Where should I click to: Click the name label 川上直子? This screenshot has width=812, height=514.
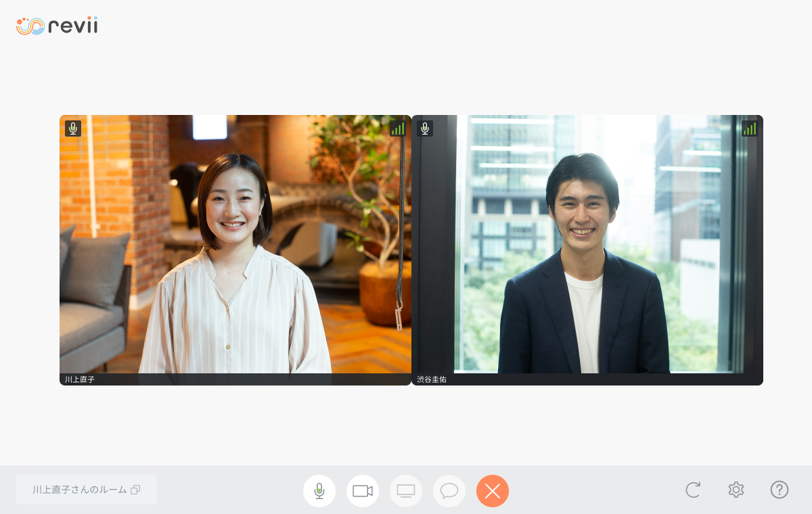[80, 379]
